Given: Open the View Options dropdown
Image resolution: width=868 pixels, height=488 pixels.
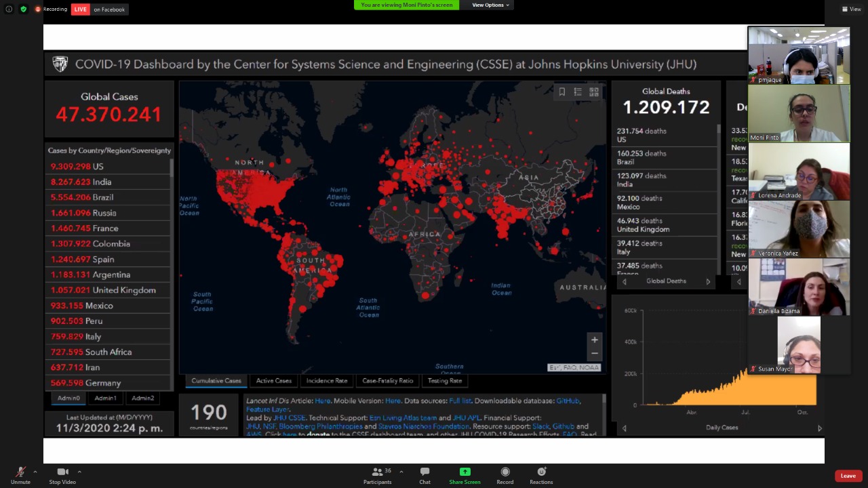Looking at the screenshot, I should 490,5.
